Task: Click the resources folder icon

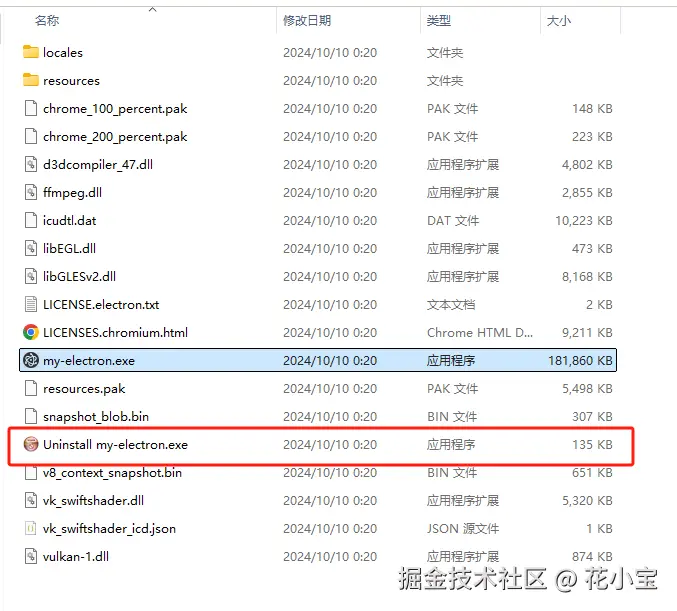Action: click(31, 80)
